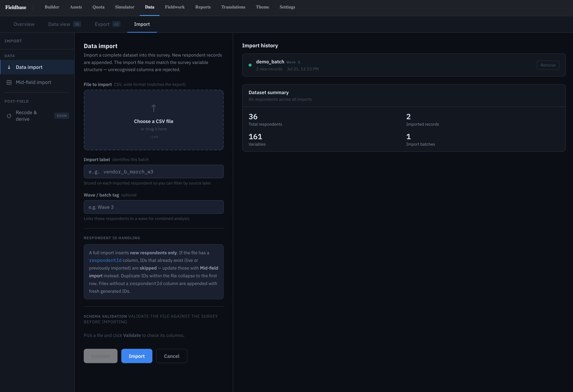This screenshot has width=573, height=392.
Task: Click the 36 badge on Data view tab
Action: point(77,24)
